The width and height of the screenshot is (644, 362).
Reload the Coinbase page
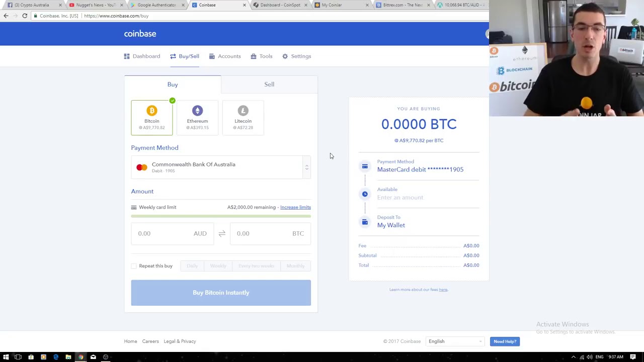(x=25, y=16)
